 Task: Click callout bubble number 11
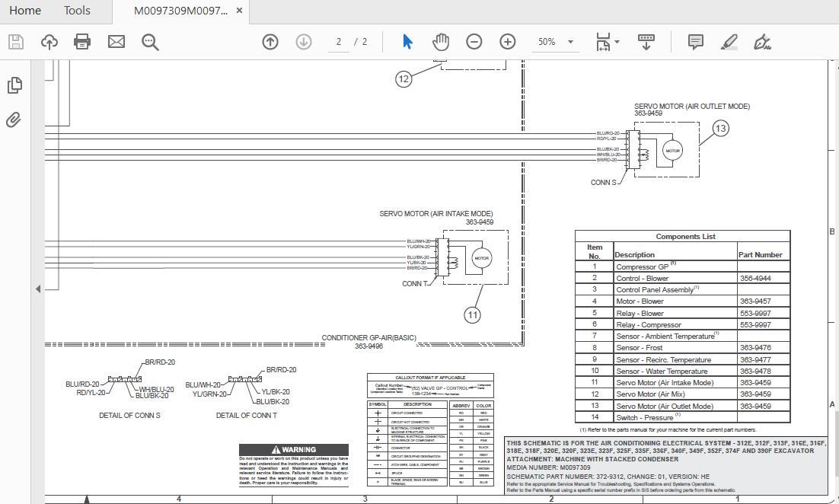pyautogui.click(x=473, y=314)
